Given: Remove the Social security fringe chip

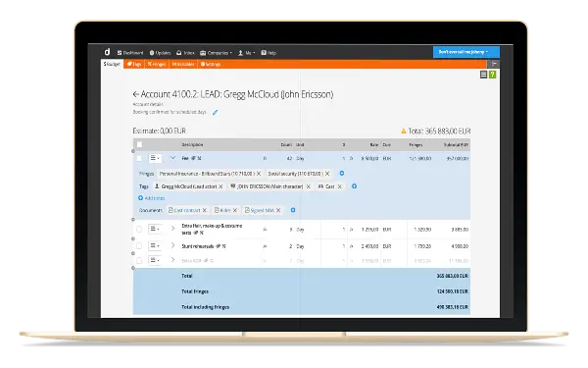Looking at the screenshot, I should coord(327,174).
